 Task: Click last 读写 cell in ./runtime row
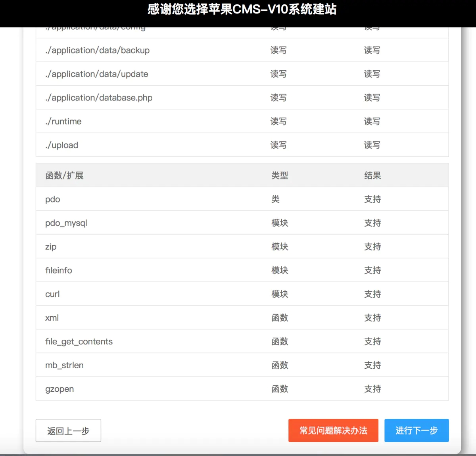point(372,121)
